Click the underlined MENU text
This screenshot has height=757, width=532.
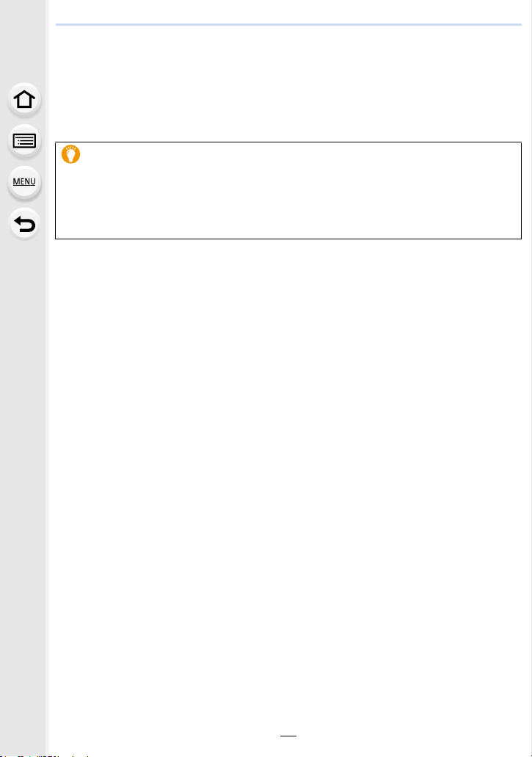(24, 181)
